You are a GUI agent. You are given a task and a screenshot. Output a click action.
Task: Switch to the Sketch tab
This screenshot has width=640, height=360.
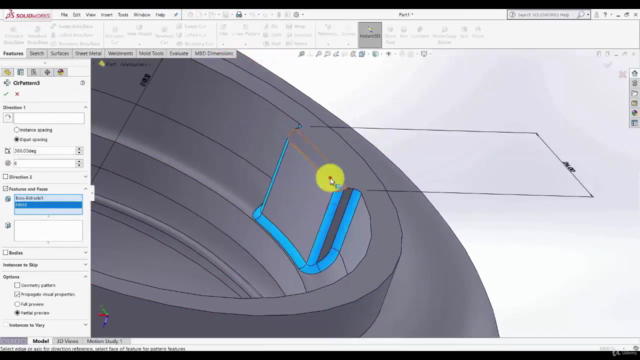click(x=37, y=53)
